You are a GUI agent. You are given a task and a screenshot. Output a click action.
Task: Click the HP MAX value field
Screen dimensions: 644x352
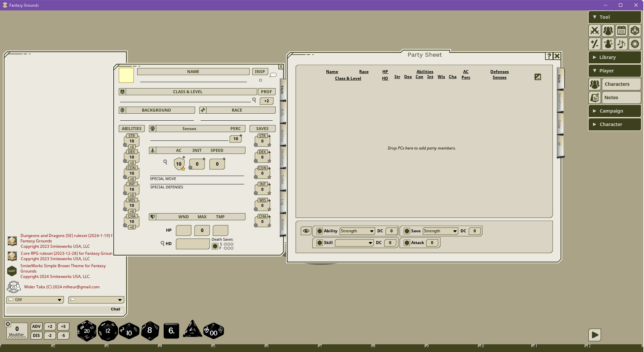point(202,230)
